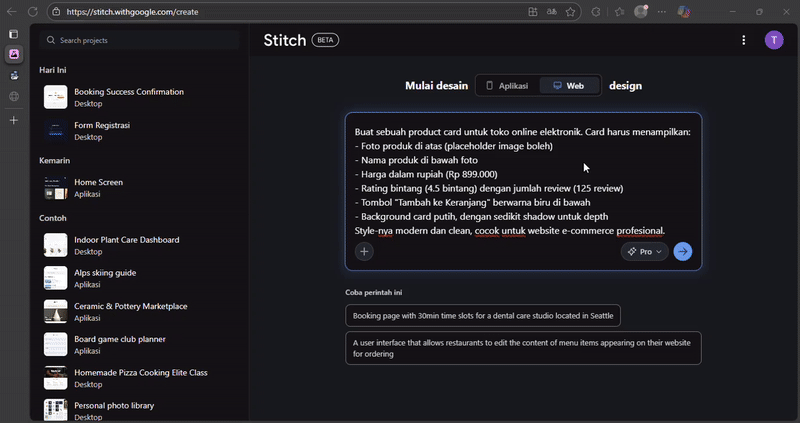Screen dimensions: 800x423
Task: Reload the current page
Action: click(x=33, y=12)
